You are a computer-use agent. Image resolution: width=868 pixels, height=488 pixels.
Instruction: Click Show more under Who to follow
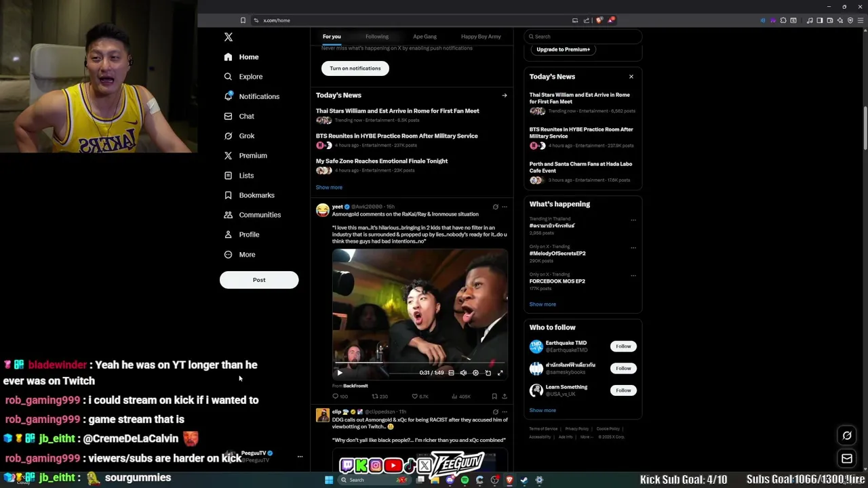coord(542,411)
